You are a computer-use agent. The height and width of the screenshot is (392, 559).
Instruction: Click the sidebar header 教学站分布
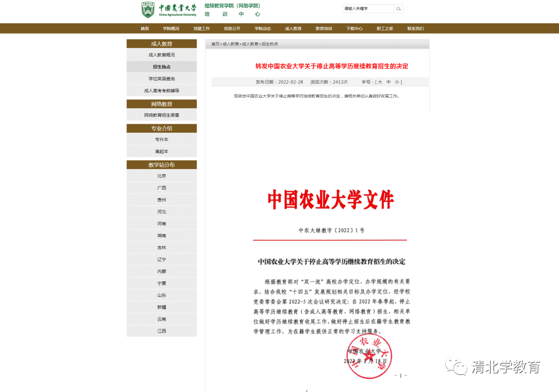[x=161, y=164]
